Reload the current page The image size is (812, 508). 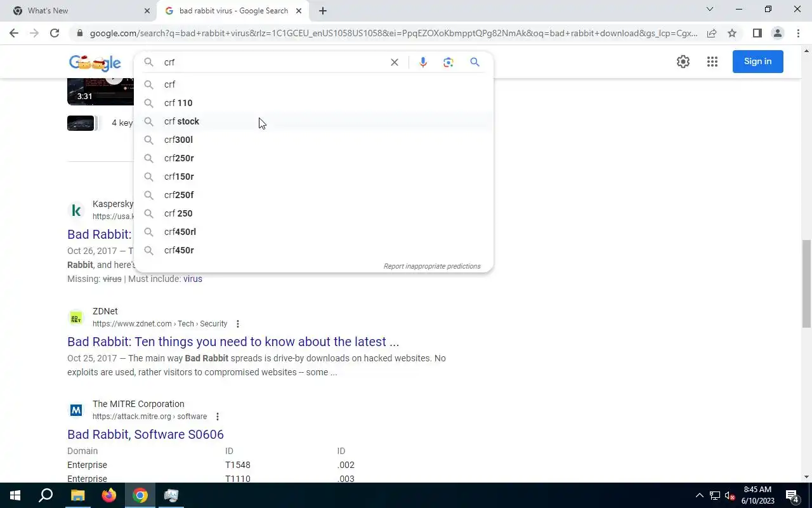(55, 33)
